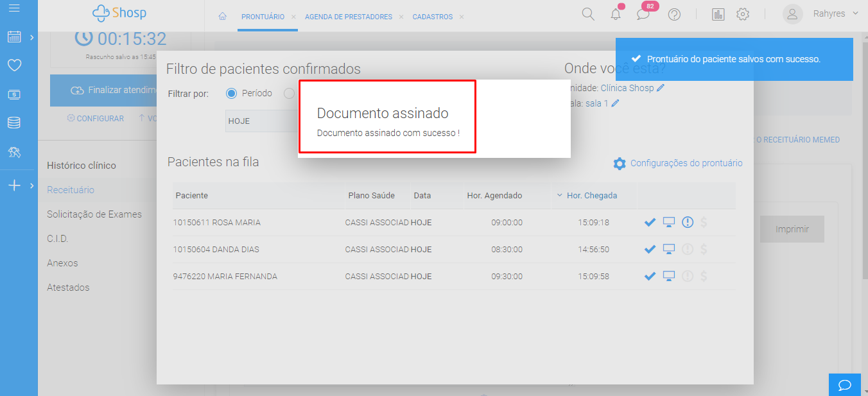Go to the home tab icon
This screenshot has height=396, width=868.
[x=222, y=17]
